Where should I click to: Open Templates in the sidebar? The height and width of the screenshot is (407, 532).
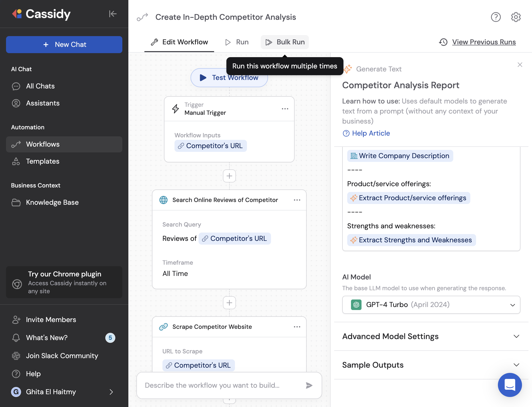pyautogui.click(x=64, y=161)
